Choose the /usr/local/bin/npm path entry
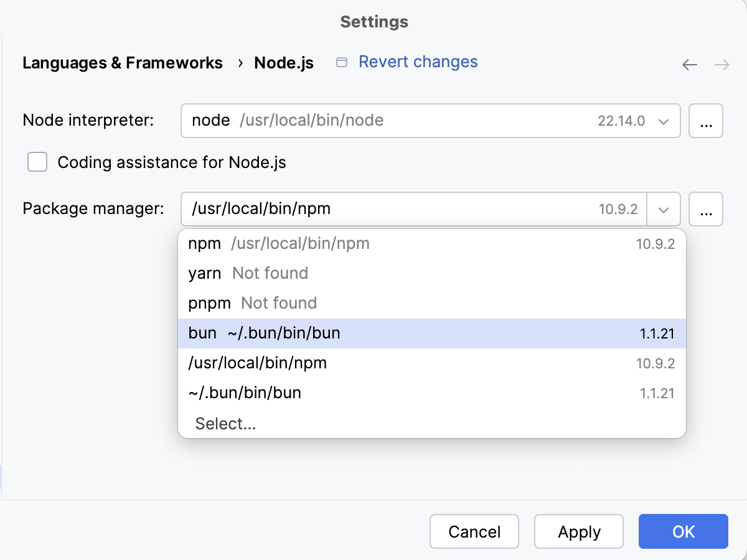Screen dimensions: 747x560 [257, 363]
